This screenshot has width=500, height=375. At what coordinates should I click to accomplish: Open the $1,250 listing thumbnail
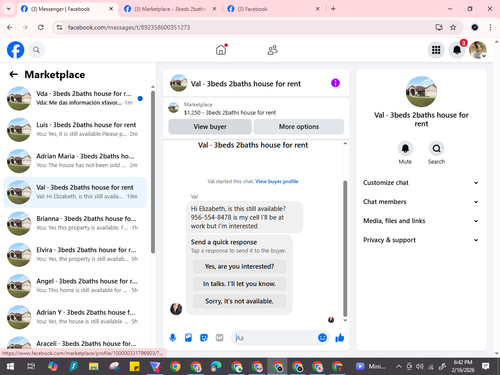[173, 108]
